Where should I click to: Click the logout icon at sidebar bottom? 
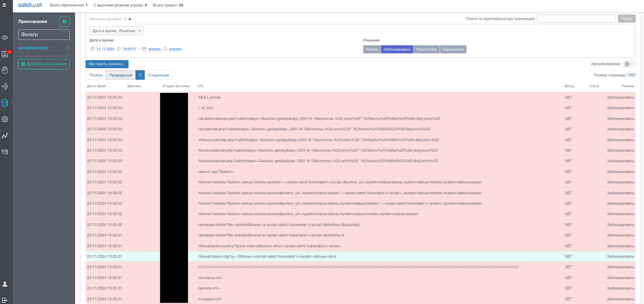(5, 300)
